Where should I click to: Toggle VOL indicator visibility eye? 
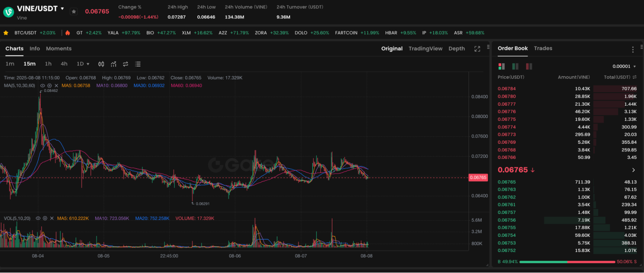(x=38, y=219)
